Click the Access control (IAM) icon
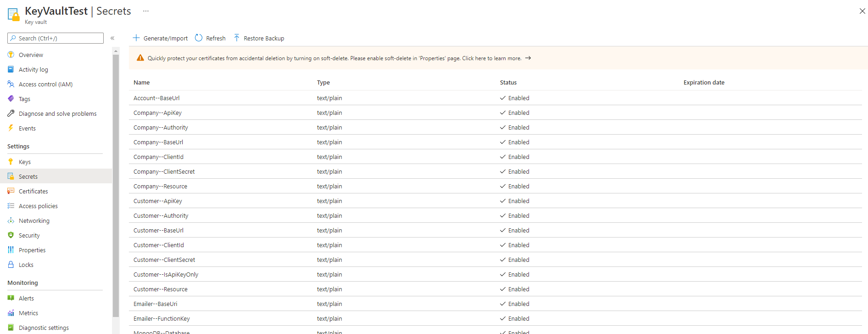The image size is (868, 334). [x=11, y=84]
